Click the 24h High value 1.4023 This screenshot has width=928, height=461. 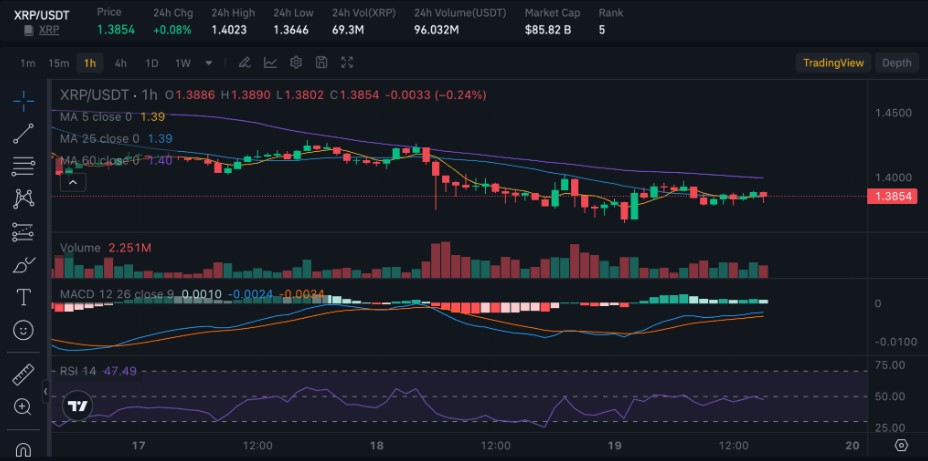click(229, 29)
